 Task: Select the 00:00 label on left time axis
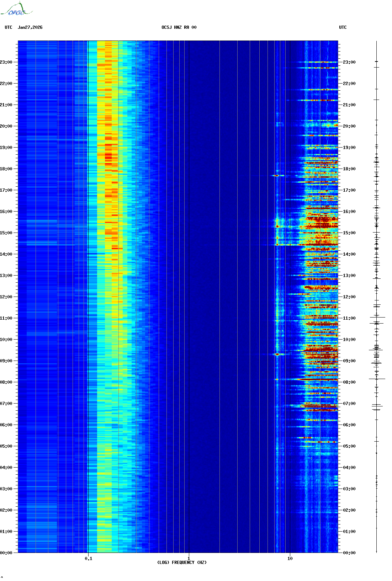click(x=6, y=553)
